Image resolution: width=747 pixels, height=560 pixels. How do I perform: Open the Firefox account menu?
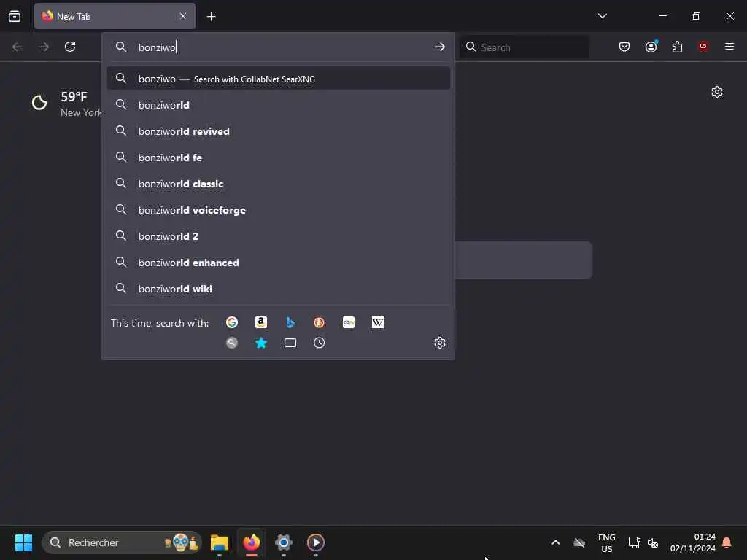pos(651,47)
